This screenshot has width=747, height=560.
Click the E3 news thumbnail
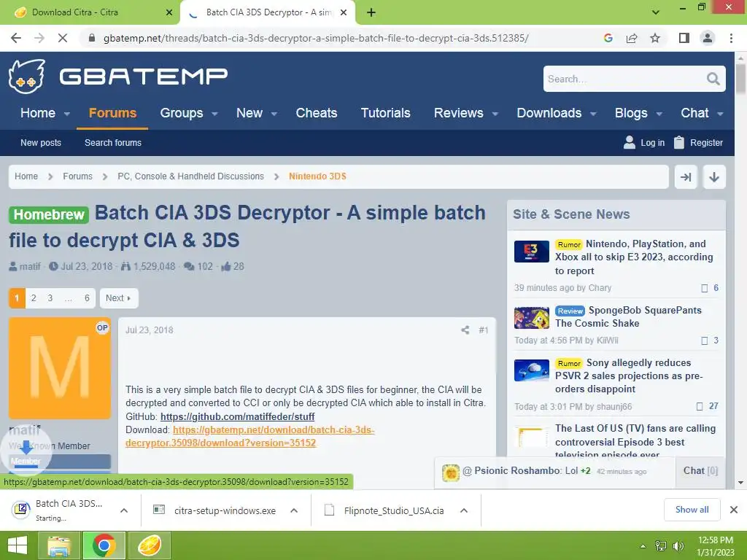point(532,252)
